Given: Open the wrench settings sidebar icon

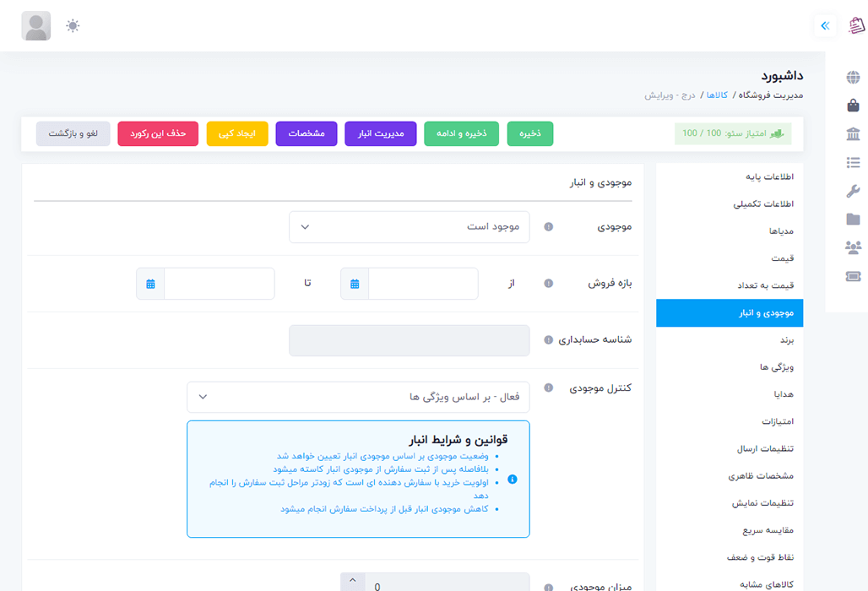Looking at the screenshot, I should [x=853, y=191].
